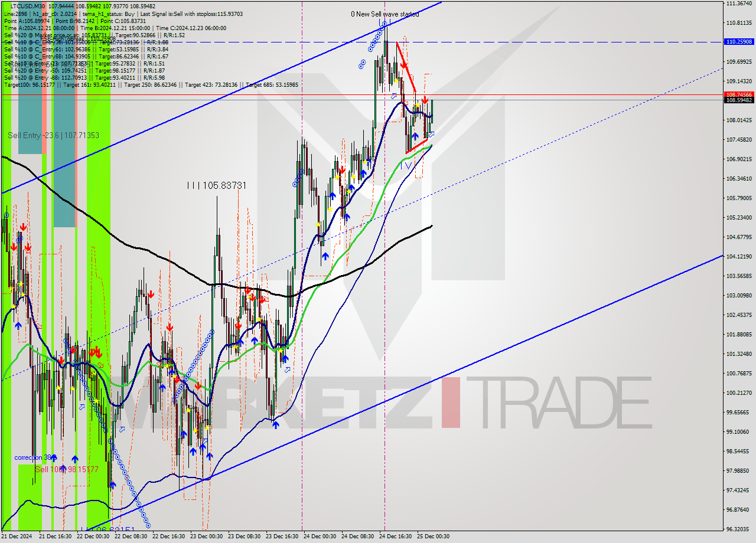Viewport: 756px width, 543px height.
Task: Click the LTCUSD,M30 symbol title
Action: pos(29,6)
